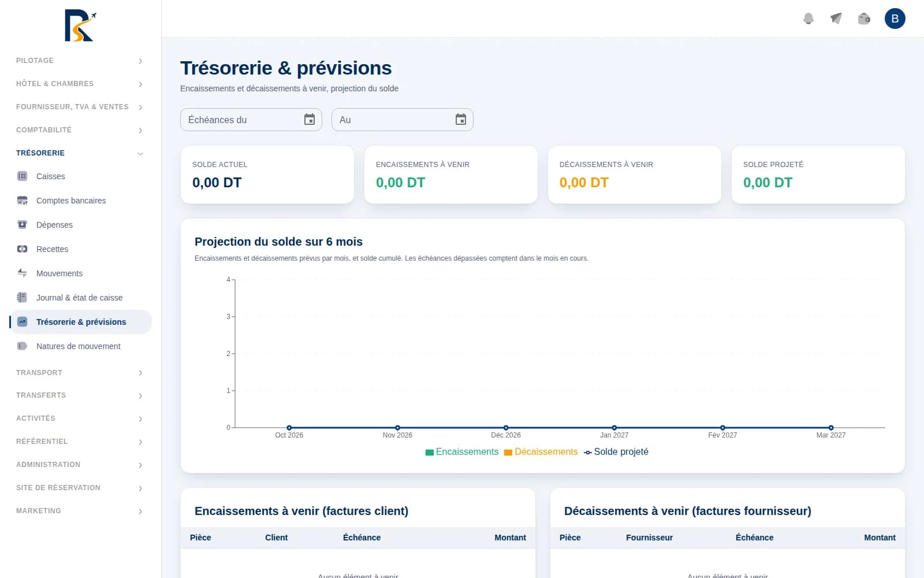Screen dimensions: 924x578
Task: Open the user avatar B menu
Action: point(895,18)
